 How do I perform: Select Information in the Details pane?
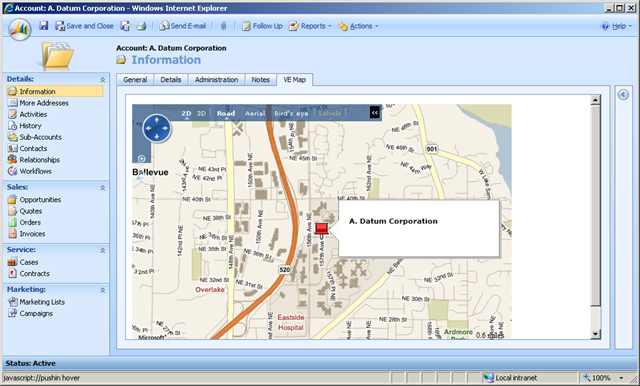coord(55,91)
